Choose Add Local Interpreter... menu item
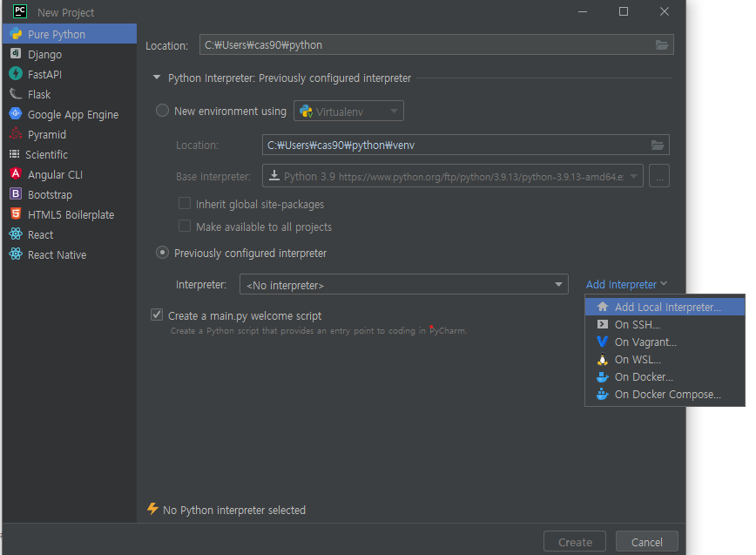 click(665, 307)
